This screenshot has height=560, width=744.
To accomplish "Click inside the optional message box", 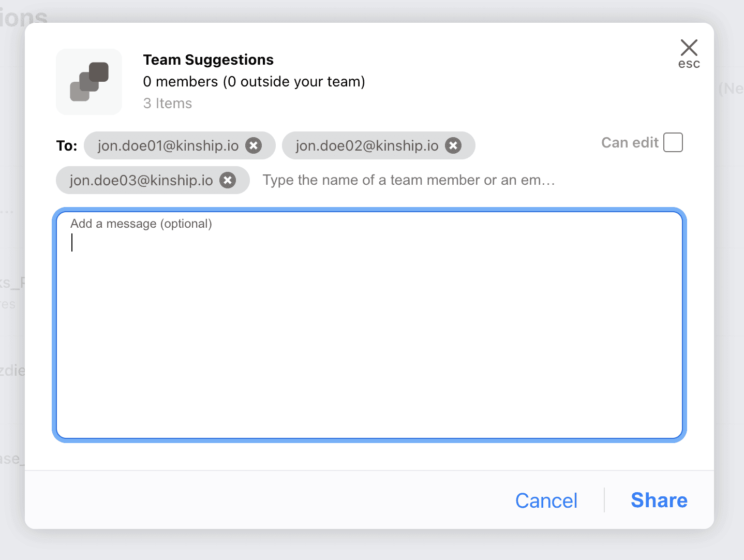I will pyautogui.click(x=369, y=331).
